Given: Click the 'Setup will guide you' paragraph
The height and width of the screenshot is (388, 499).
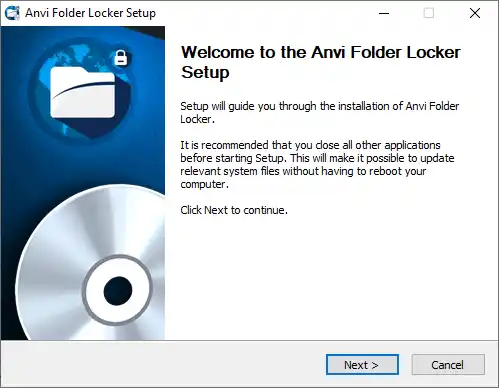Looking at the screenshot, I should pos(320,112).
